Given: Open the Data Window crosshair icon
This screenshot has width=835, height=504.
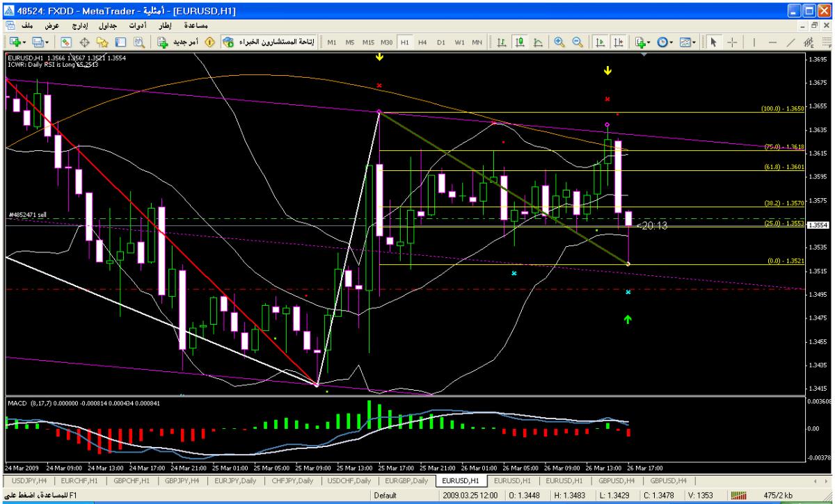Looking at the screenshot, I should coord(84,42).
